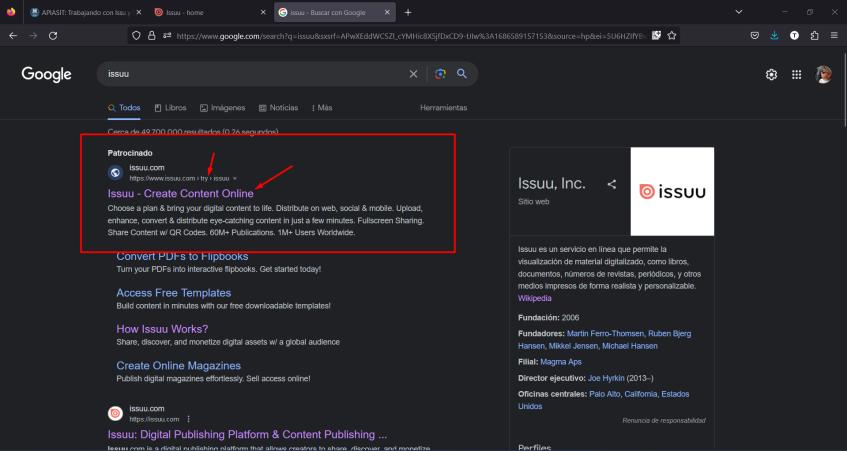The image size is (847, 451).
Task: Click the magnifier search button
Action: (462, 73)
